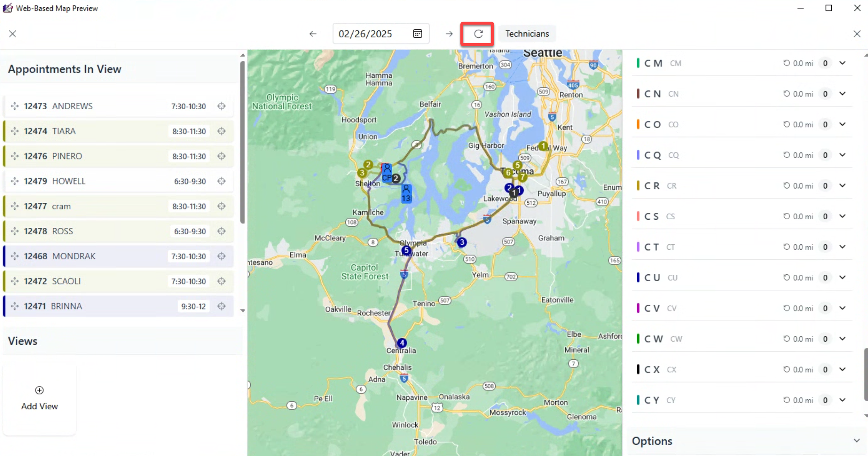This screenshot has width=868, height=457.
Task: Open the calendar date picker
Action: click(x=418, y=34)
